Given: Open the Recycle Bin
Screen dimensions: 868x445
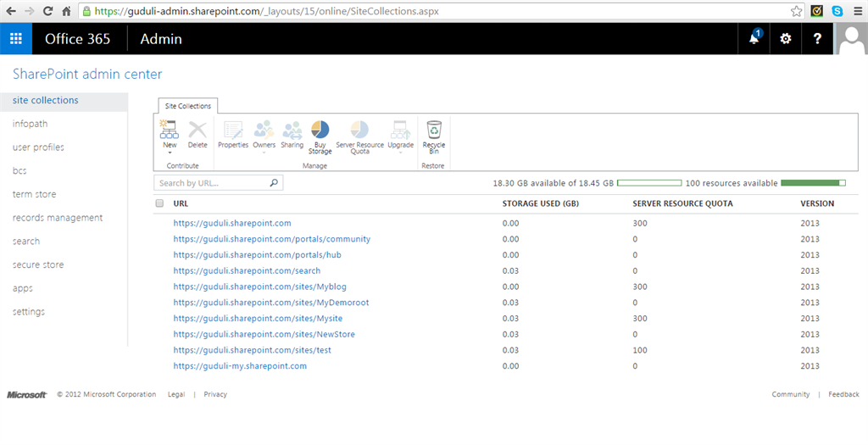Looking at the screenshot, I should coord(434,136).
